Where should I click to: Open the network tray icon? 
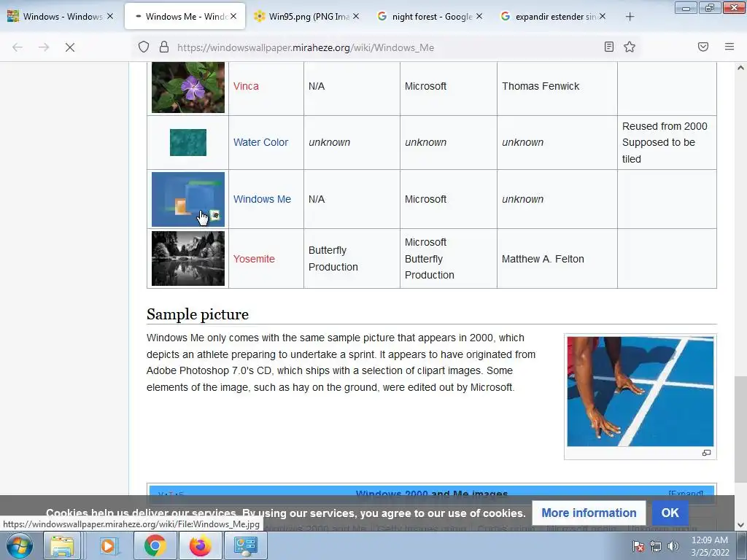pyautogui.click(x=656, y=546)
